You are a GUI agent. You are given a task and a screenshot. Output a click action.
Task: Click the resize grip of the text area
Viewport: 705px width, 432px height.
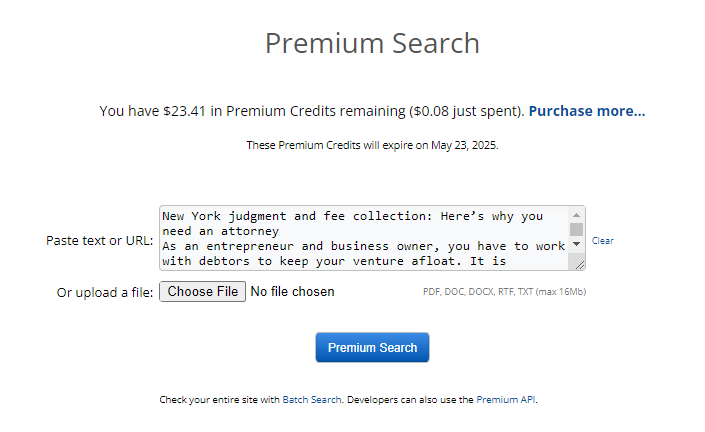point(580,265)
